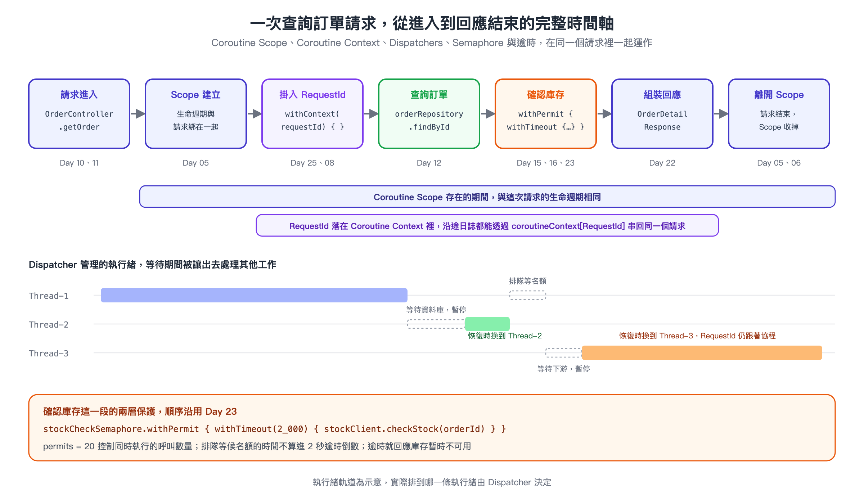
Task: Click the Coroutine Scope 存在的期間 bar
Action: pyautogui.click(x=487, y=197)
